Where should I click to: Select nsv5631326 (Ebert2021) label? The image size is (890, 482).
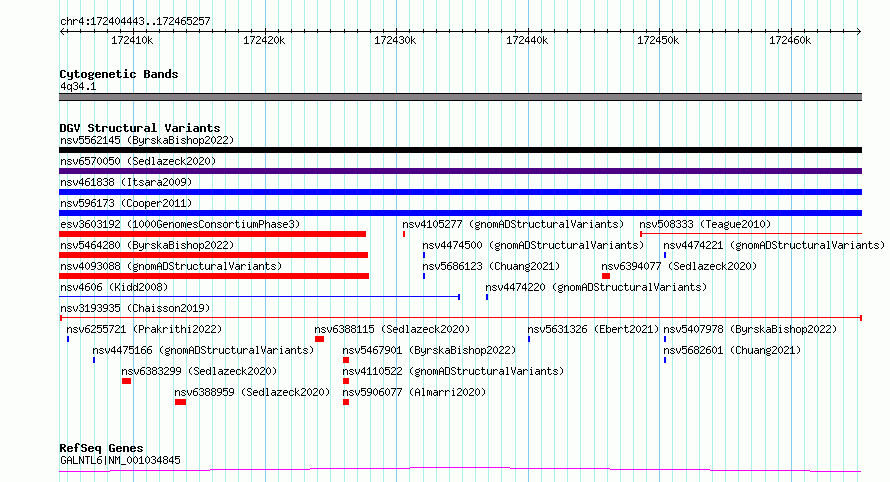[x=593, y=329]
